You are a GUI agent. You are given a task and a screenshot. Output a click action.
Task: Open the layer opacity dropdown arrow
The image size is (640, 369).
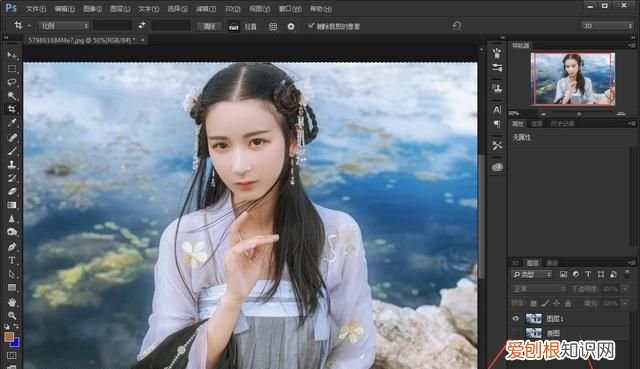pyautogui.click(x=625, y=289)
